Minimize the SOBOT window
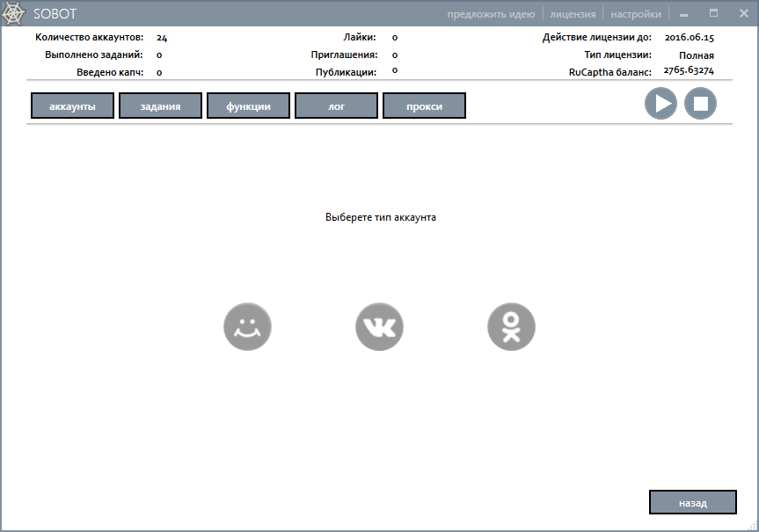The width and height of the screenshot is (759, 532). 683,15
